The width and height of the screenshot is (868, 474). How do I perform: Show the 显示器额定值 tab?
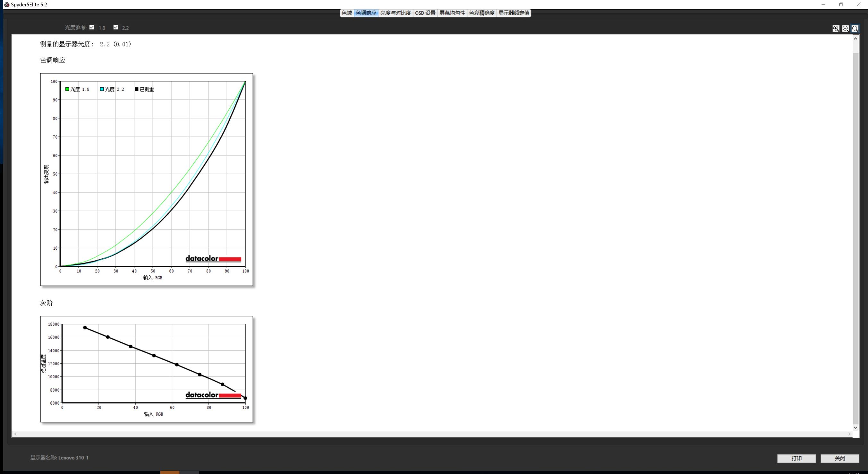coord(514,13)
